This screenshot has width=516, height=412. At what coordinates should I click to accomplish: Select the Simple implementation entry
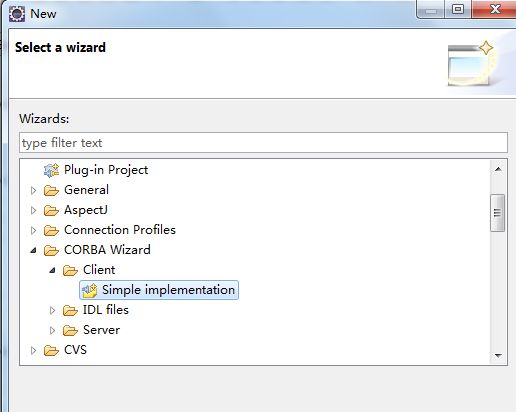pyautogui.click(x=159, y=290)
